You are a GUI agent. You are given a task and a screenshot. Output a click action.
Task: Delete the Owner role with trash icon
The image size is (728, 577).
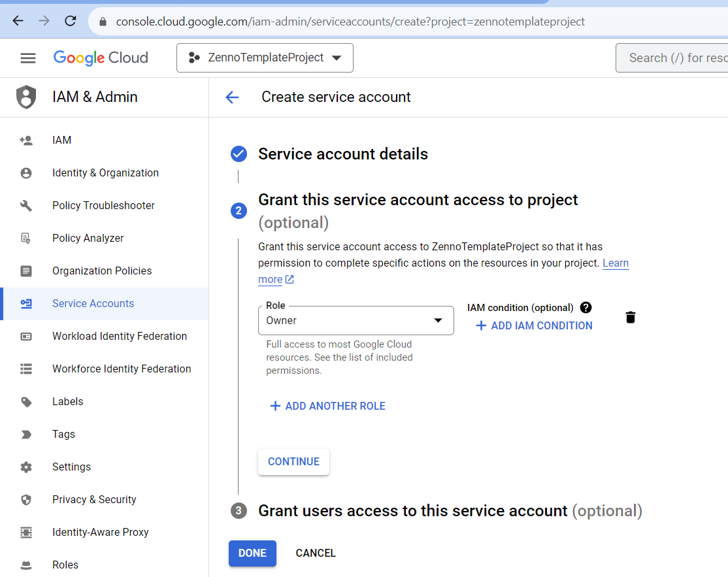(x=630, y=318)
